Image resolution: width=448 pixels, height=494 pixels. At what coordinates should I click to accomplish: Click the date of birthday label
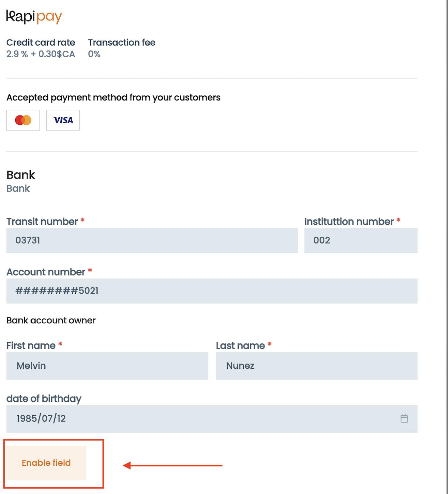click(x=44, y=399)
